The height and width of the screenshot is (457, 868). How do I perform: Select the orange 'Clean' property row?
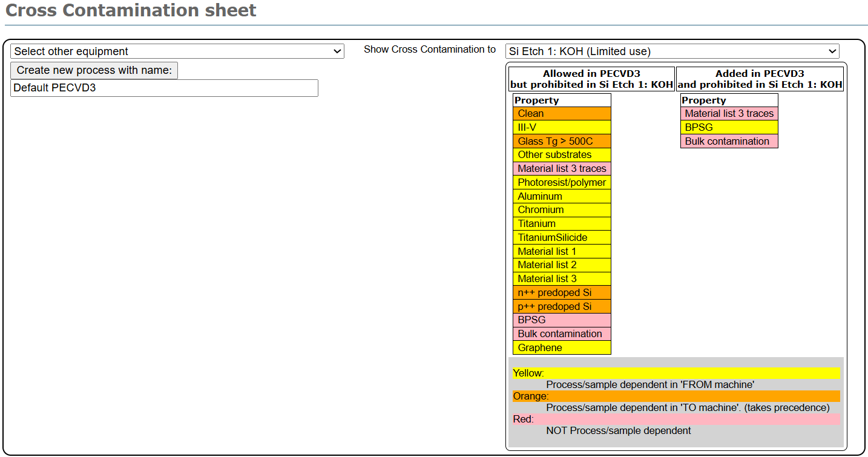(x=562, y=114)
